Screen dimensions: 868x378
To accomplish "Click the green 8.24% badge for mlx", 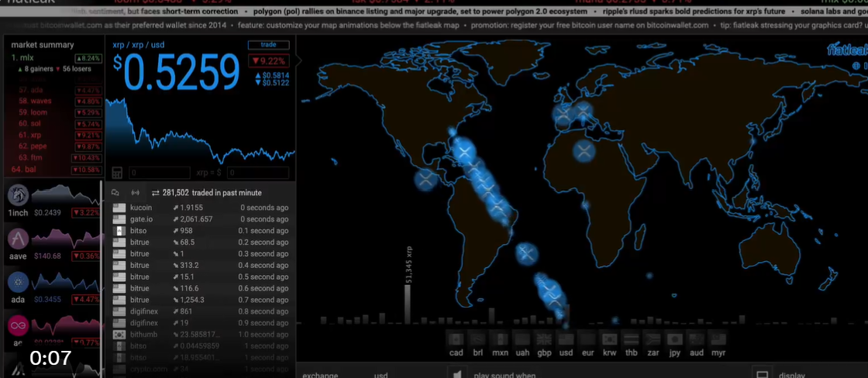I will pyautogui.click(x=88, y=58).
